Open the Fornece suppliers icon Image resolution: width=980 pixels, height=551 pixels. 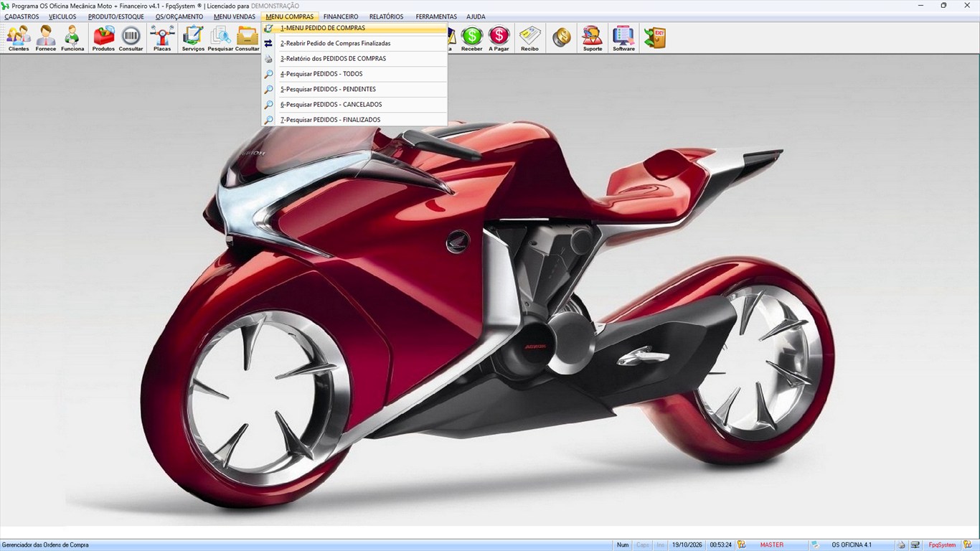46,38
